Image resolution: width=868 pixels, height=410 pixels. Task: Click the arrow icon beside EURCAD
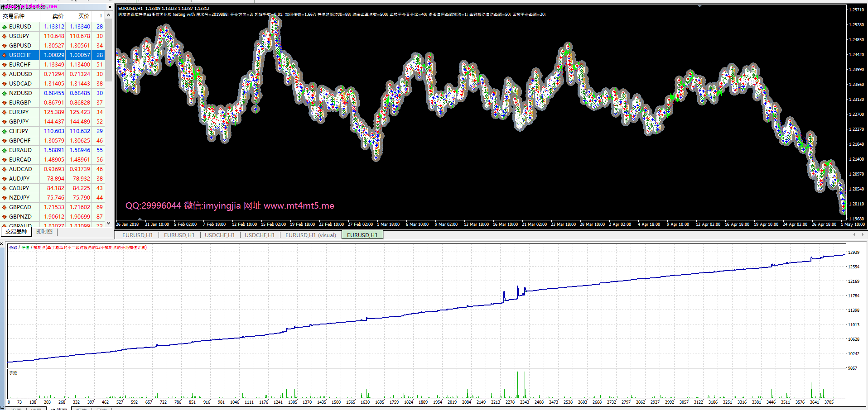(x=4, y=160)
